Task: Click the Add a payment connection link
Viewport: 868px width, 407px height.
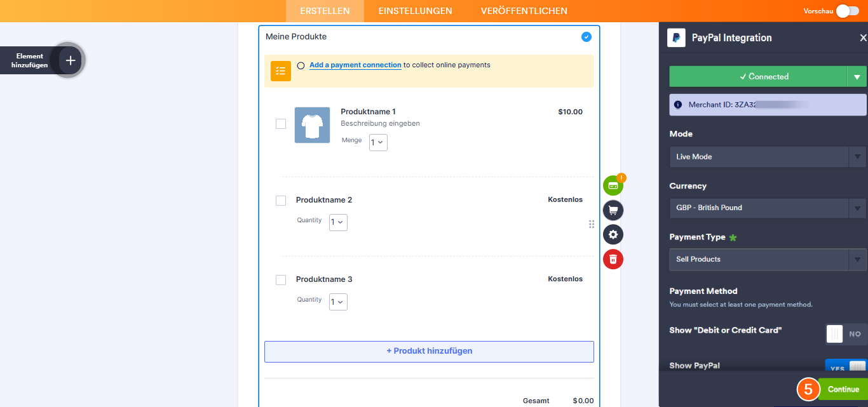Action: click(355, 65)
